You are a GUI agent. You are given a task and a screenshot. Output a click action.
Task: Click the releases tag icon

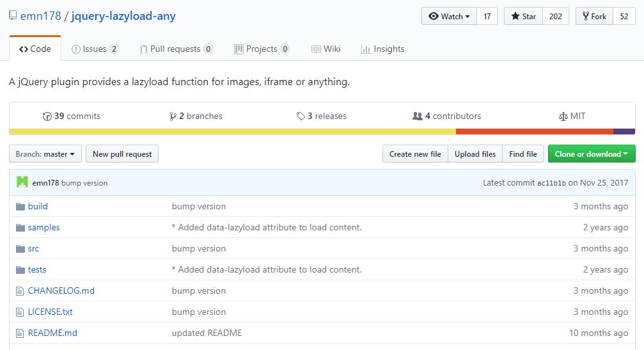301,116
